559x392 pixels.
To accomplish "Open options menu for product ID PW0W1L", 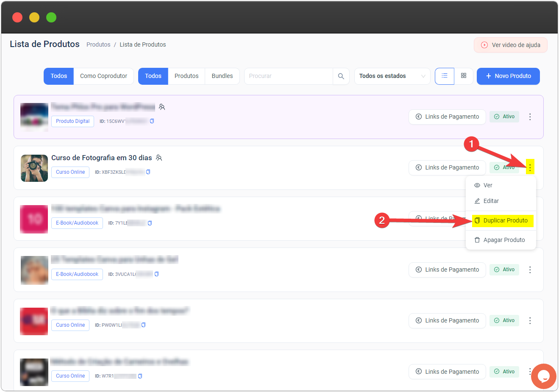I will (x=530, y=320).
